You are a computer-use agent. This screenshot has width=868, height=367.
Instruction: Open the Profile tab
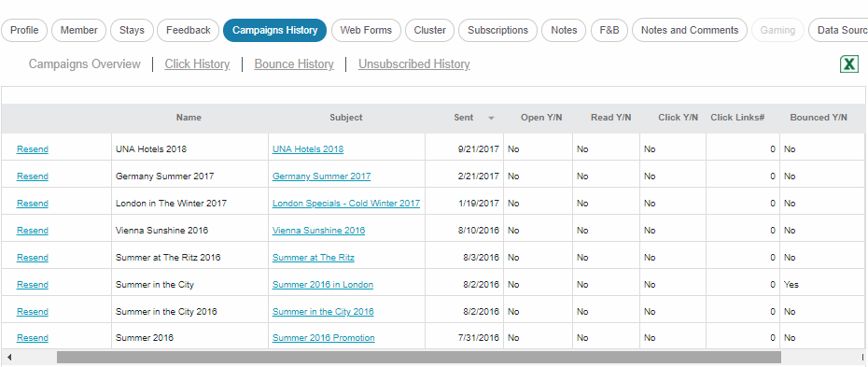click(x=24, y=31)
